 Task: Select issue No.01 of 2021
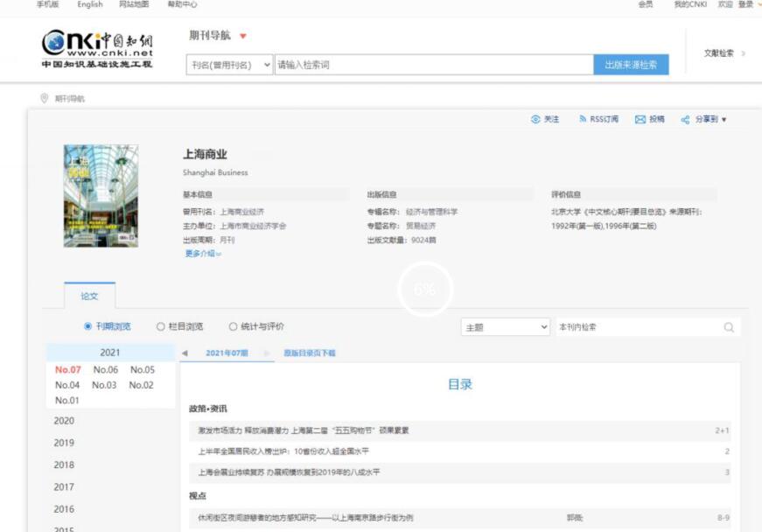click(x=67, y=401)
